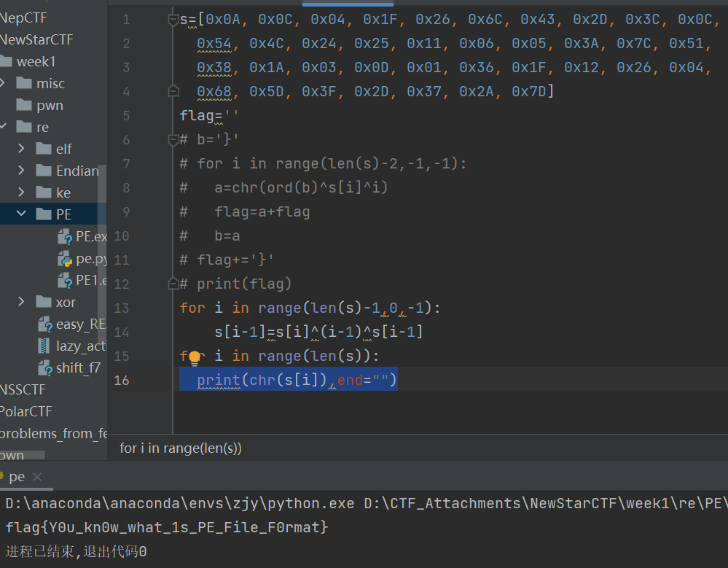Image resolution: width=728 pixels, height=568 pixels.
Task: Click the pwn folder icon
Action: coord(24,105)
